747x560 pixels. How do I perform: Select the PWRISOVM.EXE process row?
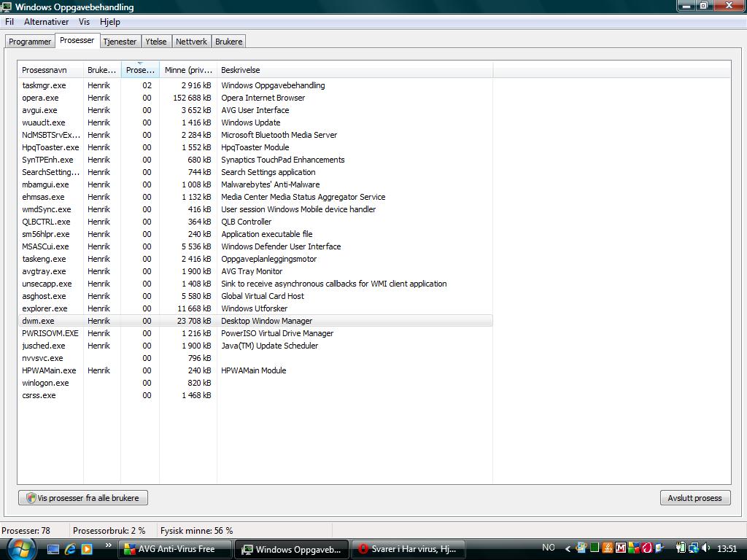(x=255, y=332)
